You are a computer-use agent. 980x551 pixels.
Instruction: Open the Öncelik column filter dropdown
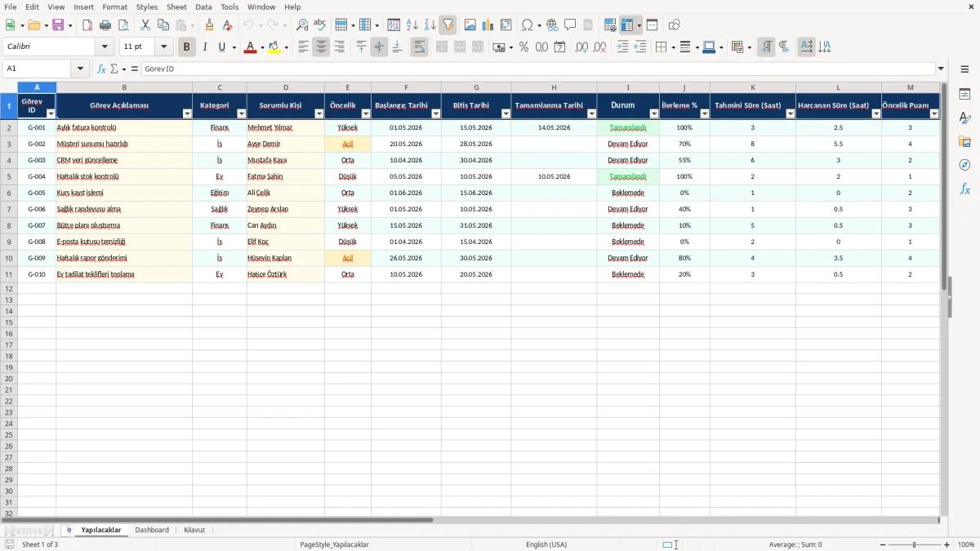(366, 114)
